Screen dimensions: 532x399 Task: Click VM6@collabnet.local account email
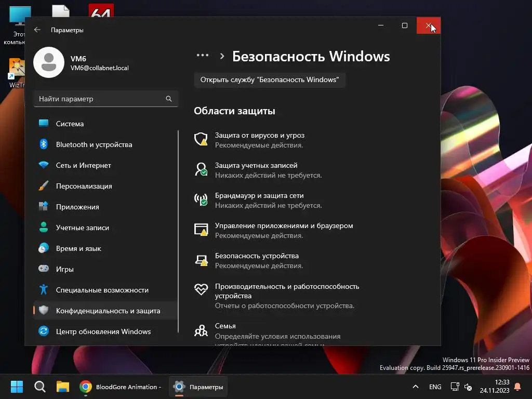pyautogui.click(x=99, y=68)
